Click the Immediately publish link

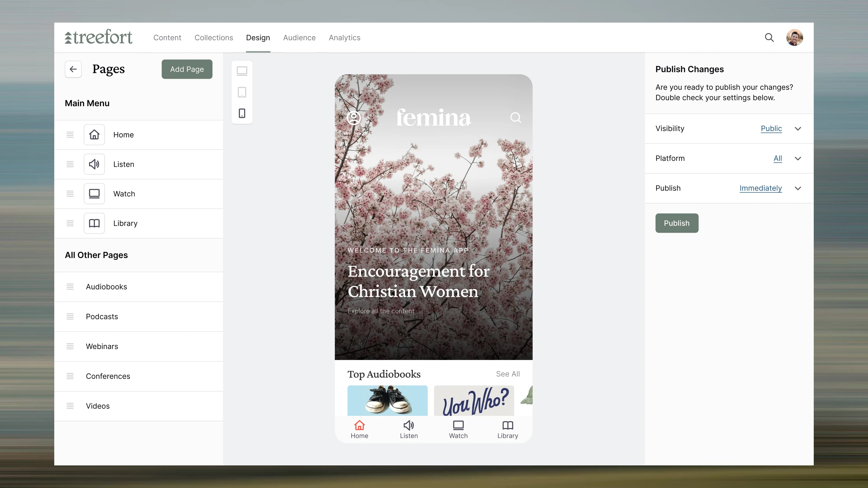(x=760, y=188)
